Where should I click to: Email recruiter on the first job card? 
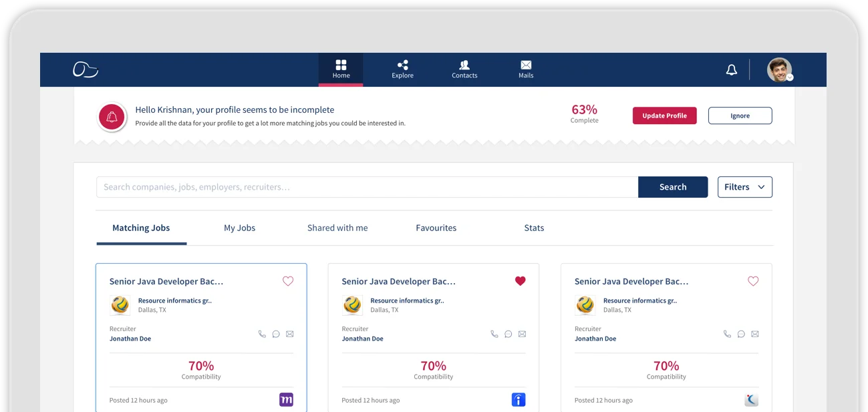coord(289,334)
